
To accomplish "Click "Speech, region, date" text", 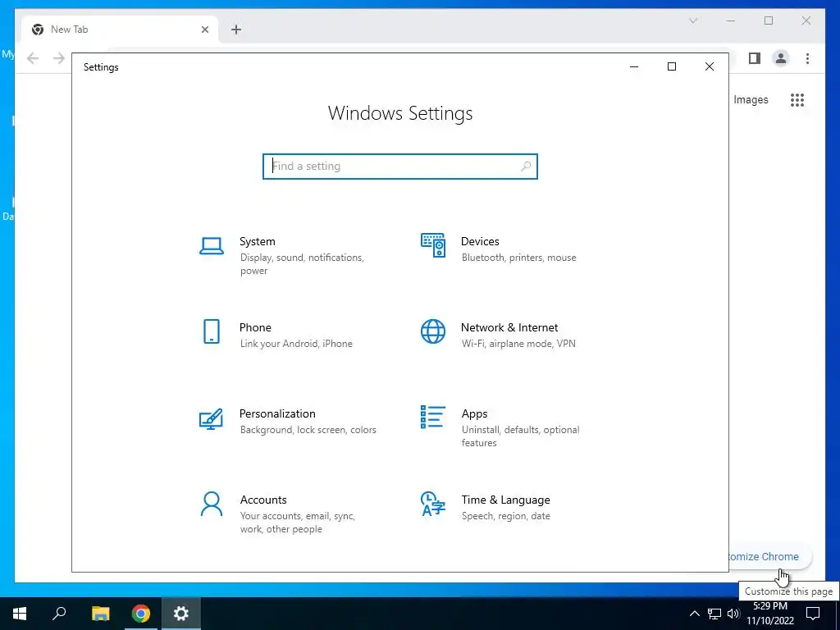I will (x=505, y=516).
